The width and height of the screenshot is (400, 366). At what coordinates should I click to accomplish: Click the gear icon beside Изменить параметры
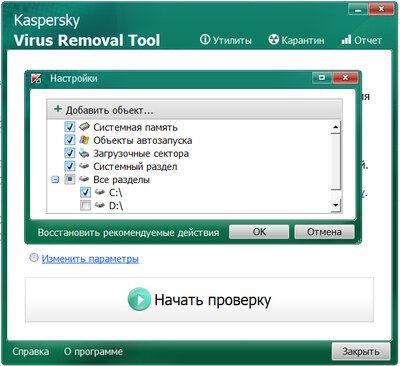tap(34, 258)
